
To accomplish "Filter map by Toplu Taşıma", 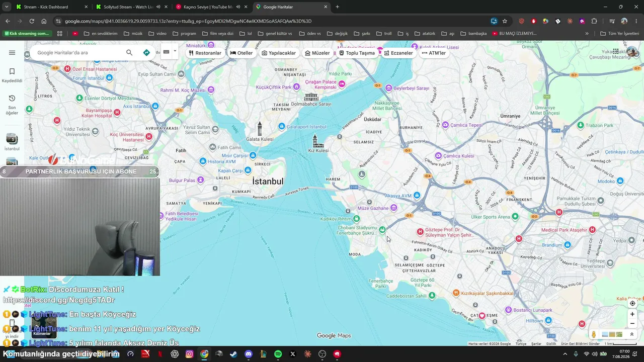I will [357, 53].
